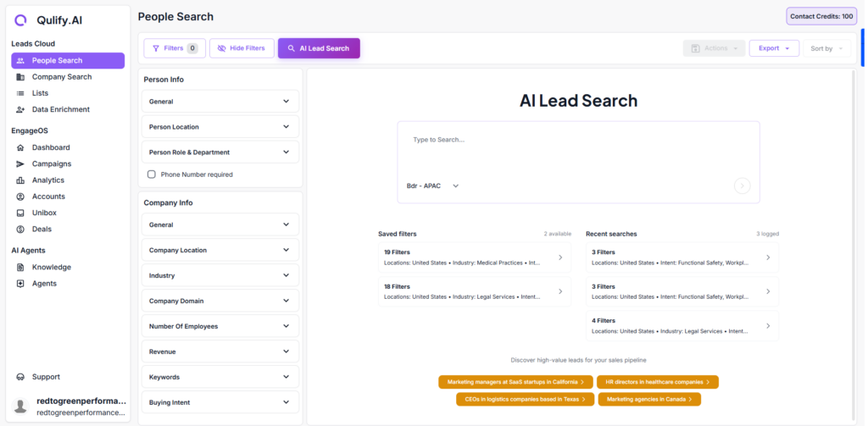Expand Company Info General section
This screenshot has width=868, height=426.
tap(220, 225)
